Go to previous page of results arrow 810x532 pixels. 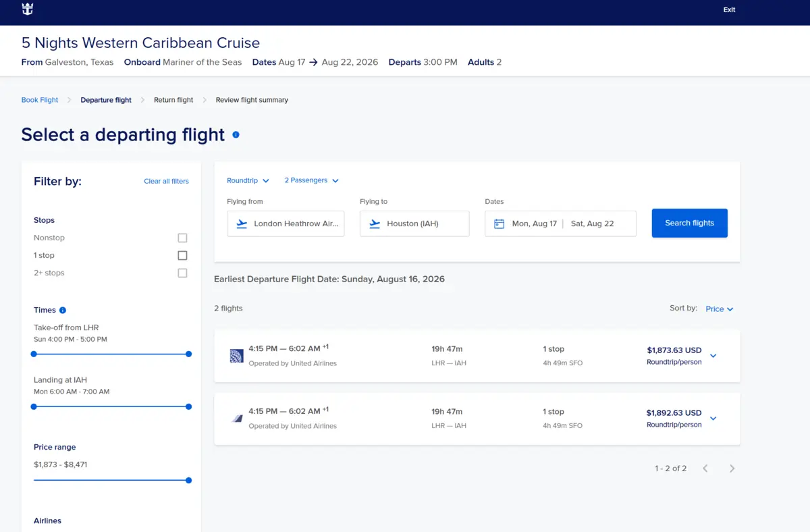coord(705,469)
